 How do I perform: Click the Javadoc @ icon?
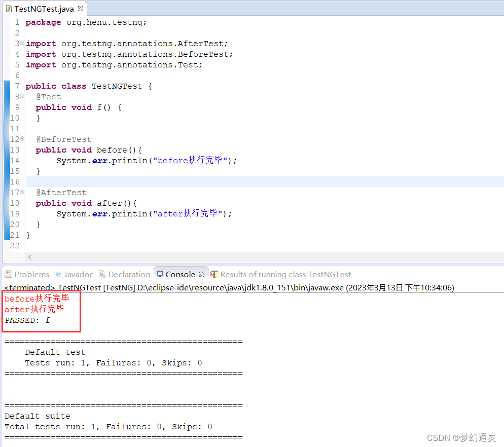click(58, 274)
